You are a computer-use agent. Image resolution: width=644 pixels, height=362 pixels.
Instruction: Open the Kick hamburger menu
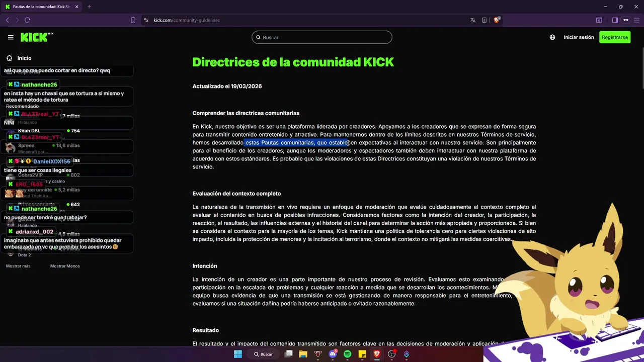[x=11, y=37]
